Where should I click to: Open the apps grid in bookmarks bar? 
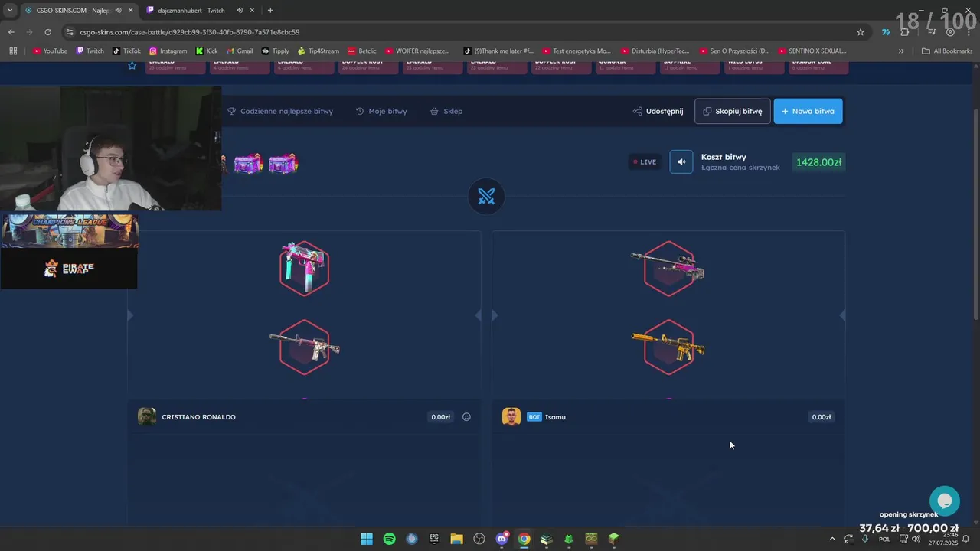coord(13,51)
